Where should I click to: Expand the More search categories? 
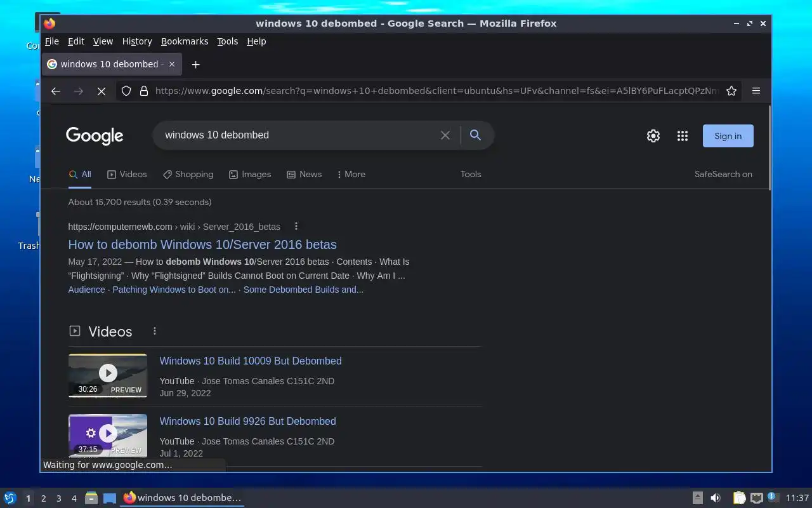351,174
